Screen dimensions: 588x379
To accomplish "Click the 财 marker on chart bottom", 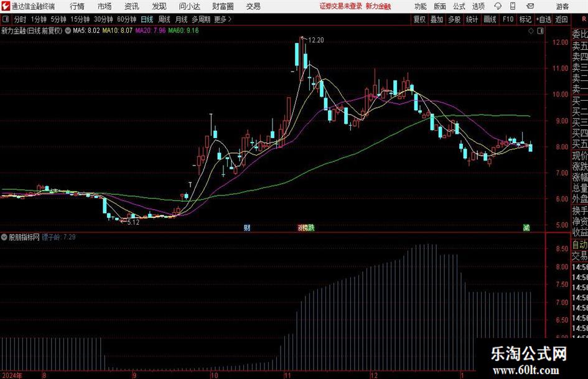I will (247, 227).
